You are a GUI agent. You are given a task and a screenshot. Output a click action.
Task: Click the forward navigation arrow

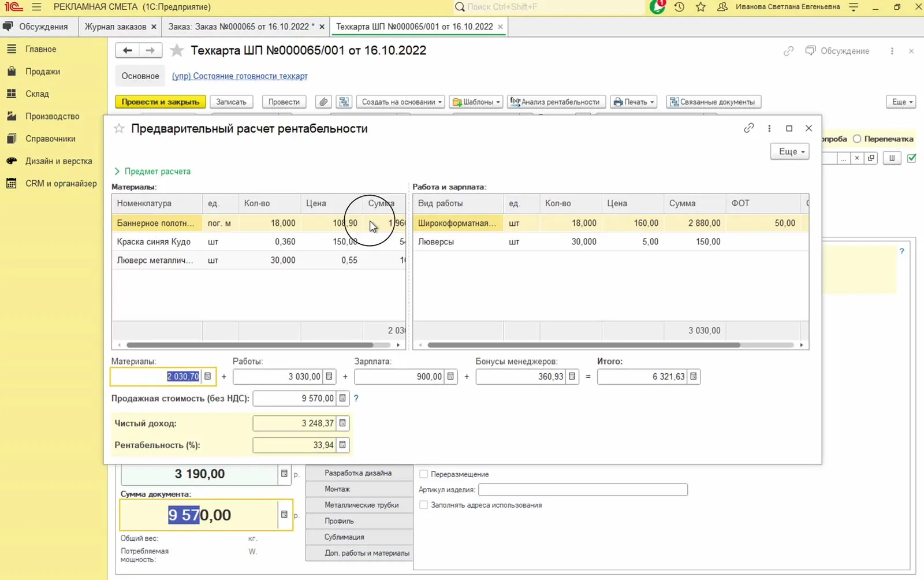pos(150,50)
